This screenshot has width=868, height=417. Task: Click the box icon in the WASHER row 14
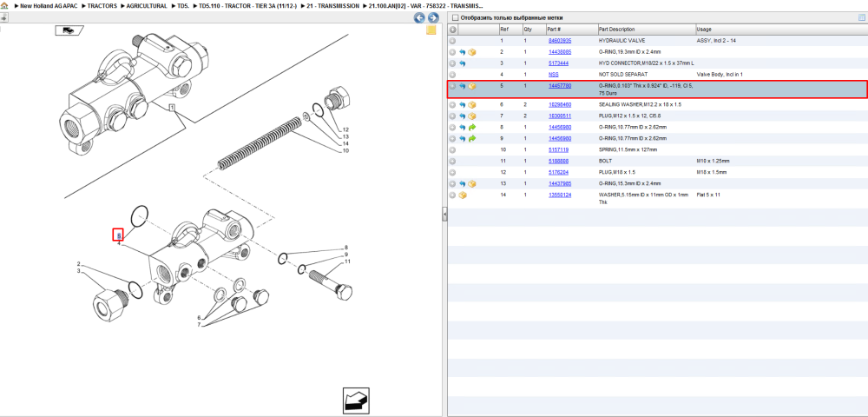tap(463, 195)
